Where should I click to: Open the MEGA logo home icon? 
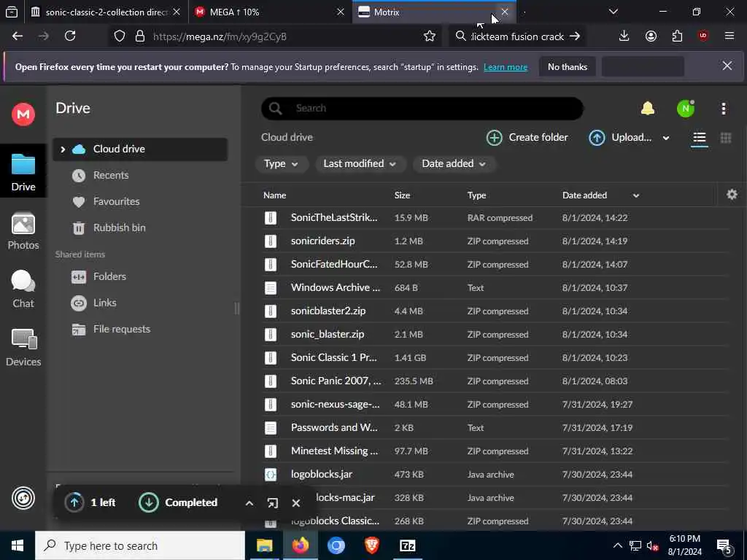[x=23, y=114]
